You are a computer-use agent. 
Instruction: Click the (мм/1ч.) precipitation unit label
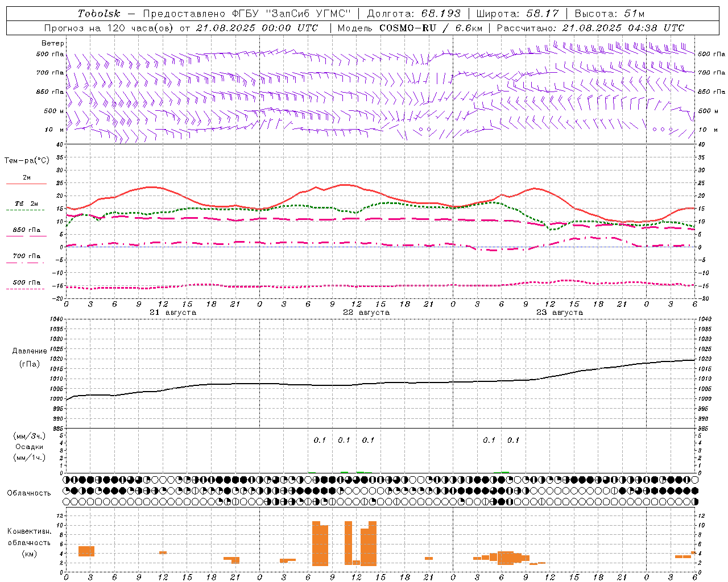(x=30, y=458)
